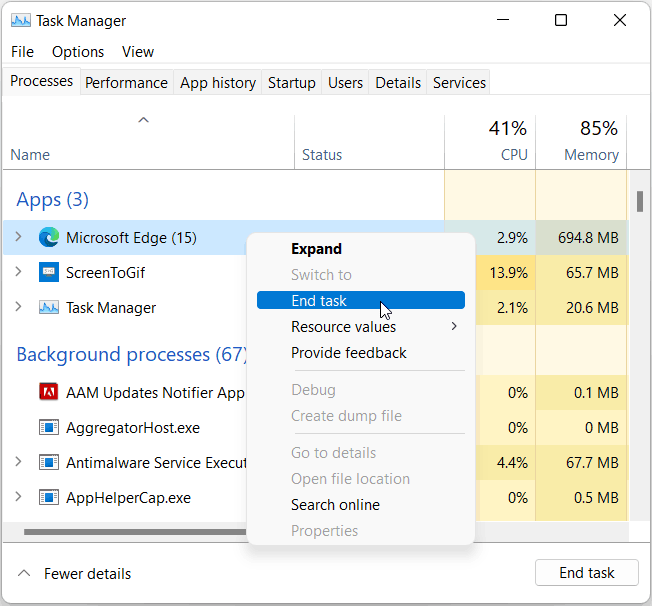
Task: Maximize the Task Manager window
Action: (x=561, y=20)
